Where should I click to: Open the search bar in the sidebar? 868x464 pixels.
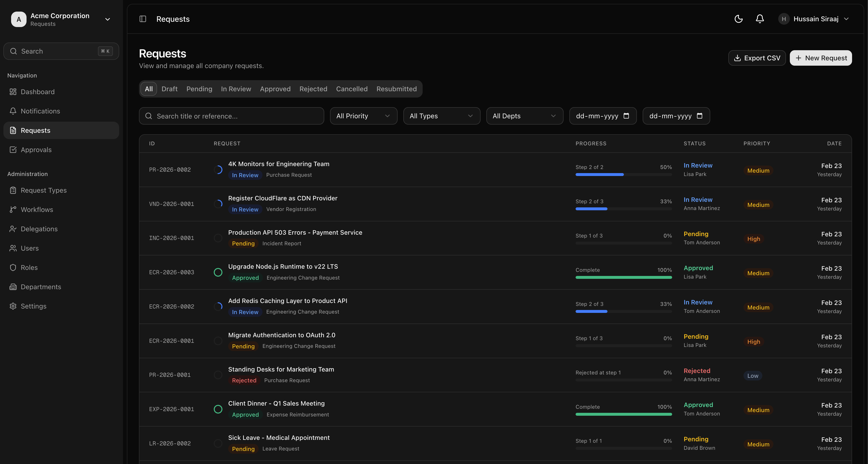coord(61,51)
